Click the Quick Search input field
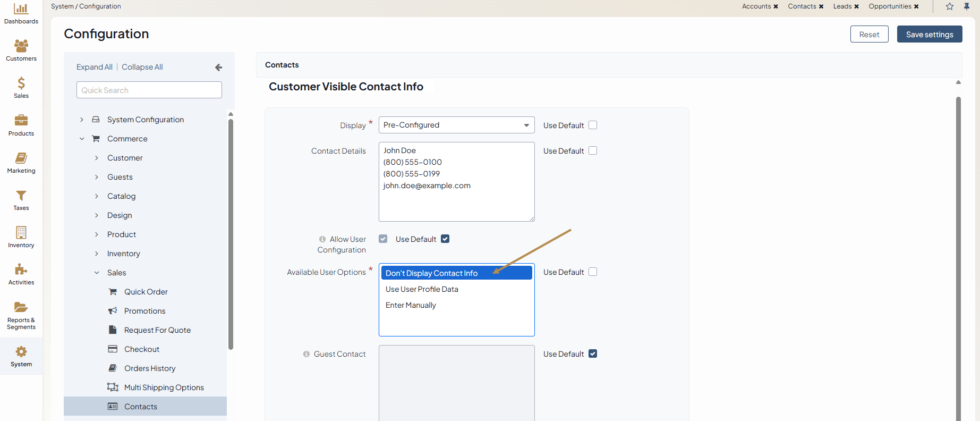This screenshot has width=980, height=421. coord(149,90)
